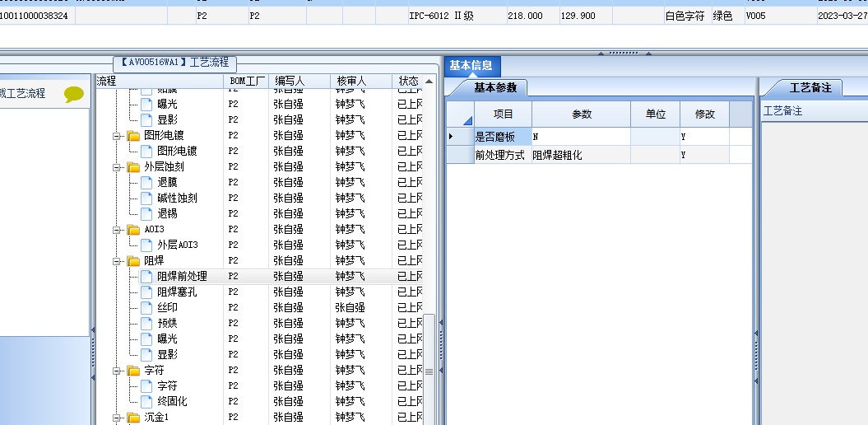
Task: Click the 阻焊超粗化 parameter value cell
Action: coord(581,155)
